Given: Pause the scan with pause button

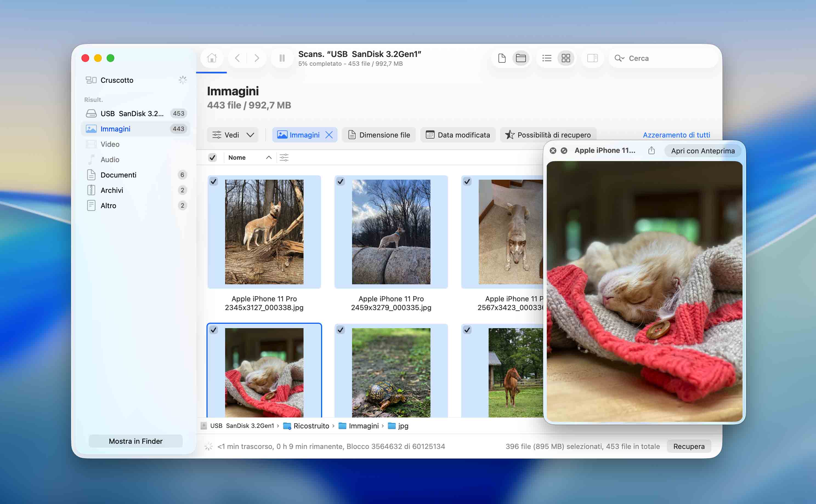Looking at the screenshot, I should [282, 58].
